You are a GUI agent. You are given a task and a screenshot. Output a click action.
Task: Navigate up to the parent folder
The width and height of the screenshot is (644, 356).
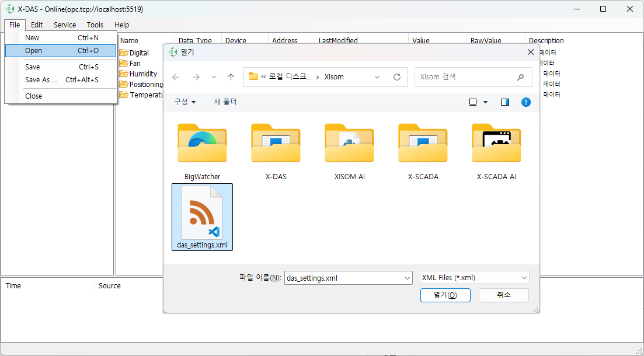pyautogui.click(x=231, y=76)
